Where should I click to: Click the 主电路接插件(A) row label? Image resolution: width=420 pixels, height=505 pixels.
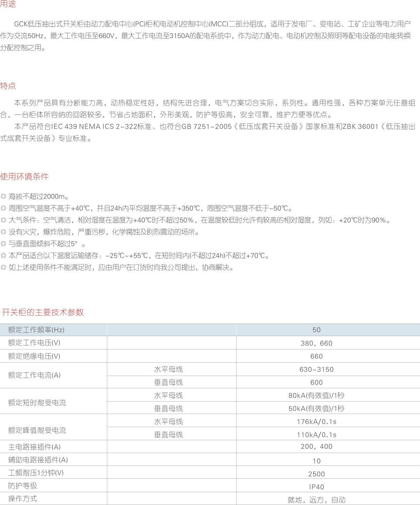(34, 447)
